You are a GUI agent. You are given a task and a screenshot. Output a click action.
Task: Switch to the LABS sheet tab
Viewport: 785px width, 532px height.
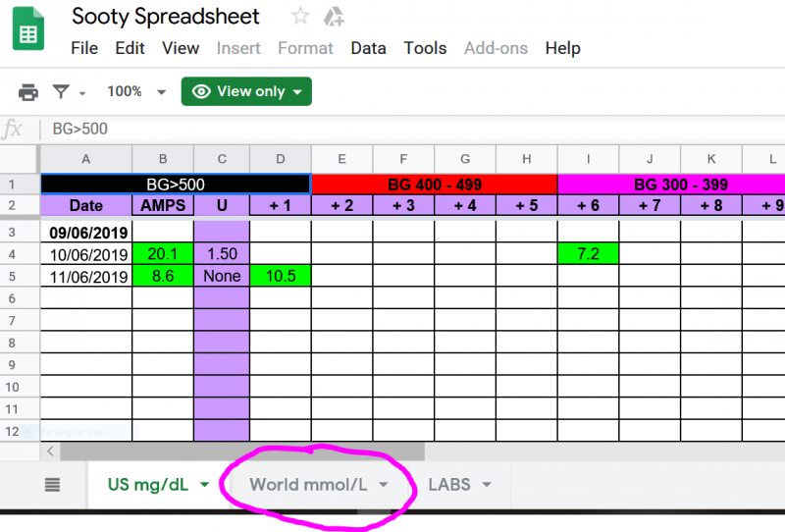click(x=449, y=485)
